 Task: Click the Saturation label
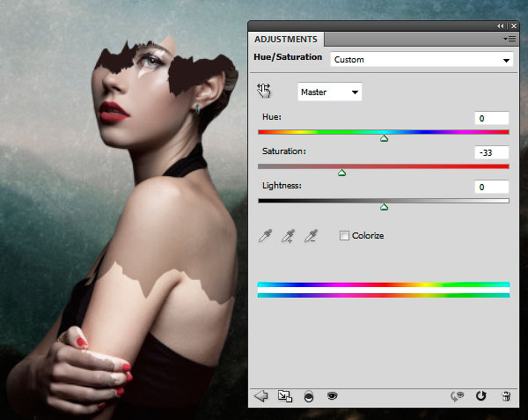coord(284,151)
